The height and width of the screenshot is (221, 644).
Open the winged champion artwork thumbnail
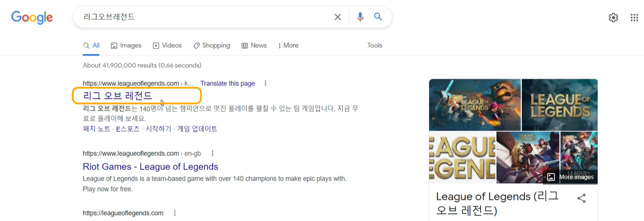pos(528,158)
